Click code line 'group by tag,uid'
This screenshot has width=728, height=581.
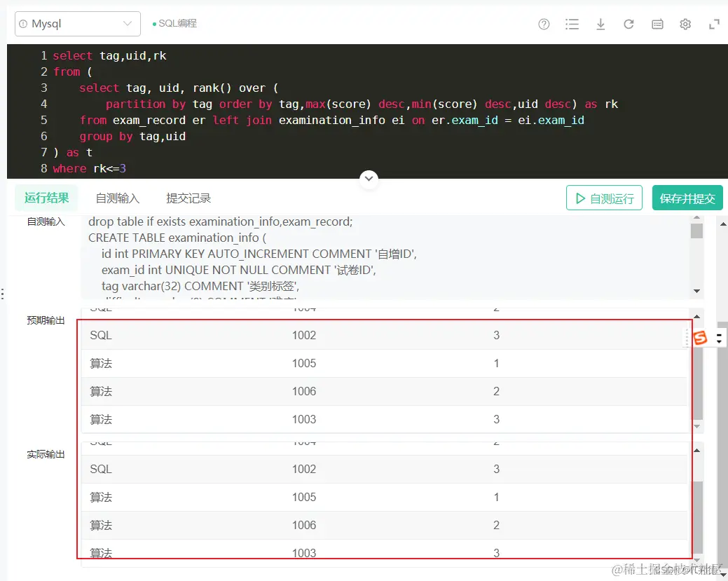132,137
